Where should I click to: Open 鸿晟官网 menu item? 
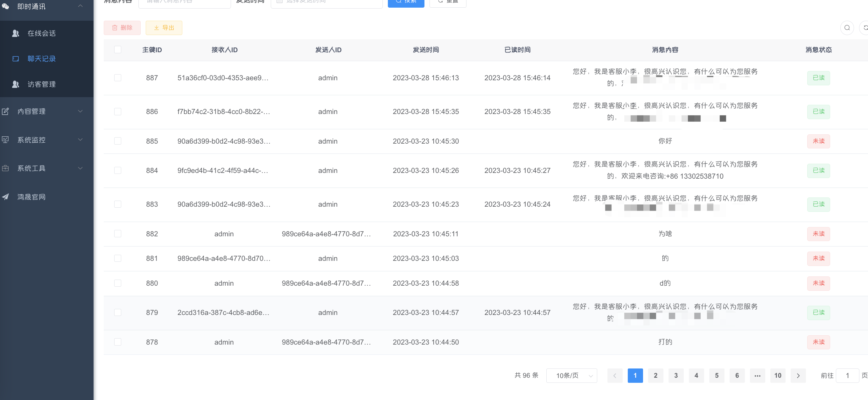tap(47, 196)
